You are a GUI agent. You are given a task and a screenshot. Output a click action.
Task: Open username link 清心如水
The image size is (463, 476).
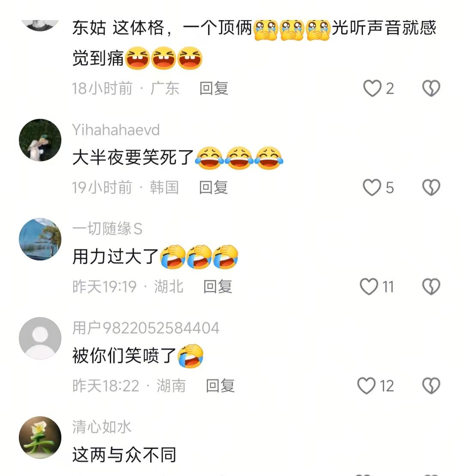coord(102,427)
